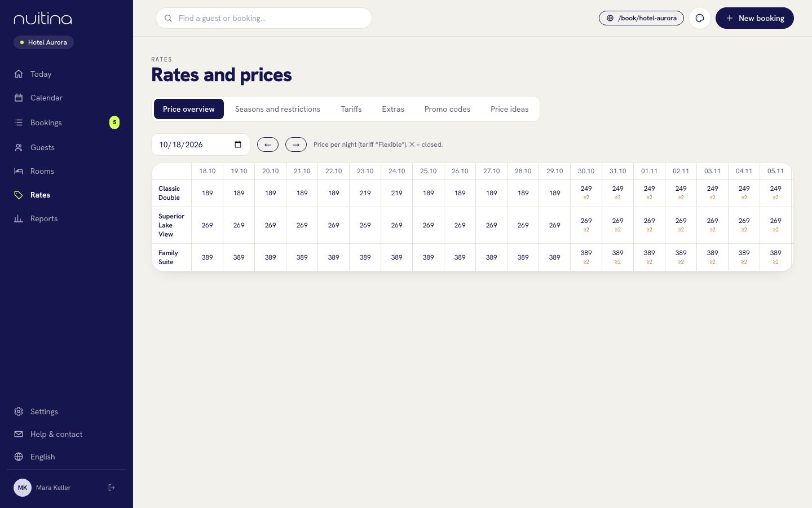Viewport: 812px width, 508px height.
Task: Open the Today page via its home icon
Action: tap(19, 74)
